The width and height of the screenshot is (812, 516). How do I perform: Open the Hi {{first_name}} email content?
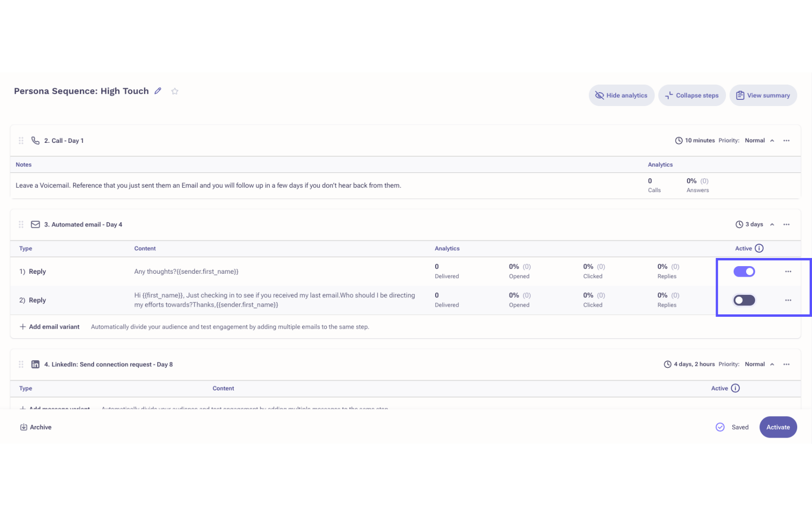pos(275,300)
